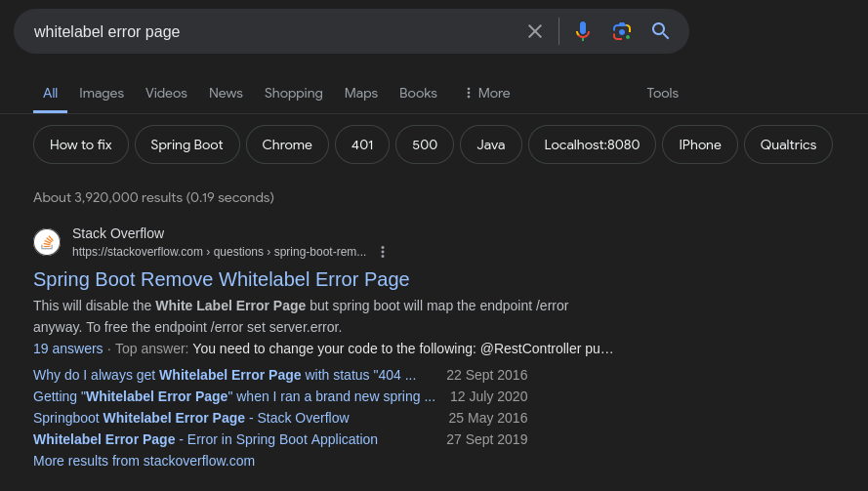This screenshot has width=868, height=491.
Task: Click the date '22 Sept 2016'
Action: [487, 375]
